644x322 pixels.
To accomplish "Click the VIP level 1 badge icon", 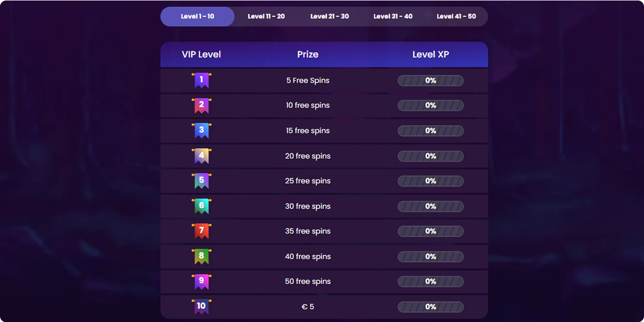I will point(202,80).
